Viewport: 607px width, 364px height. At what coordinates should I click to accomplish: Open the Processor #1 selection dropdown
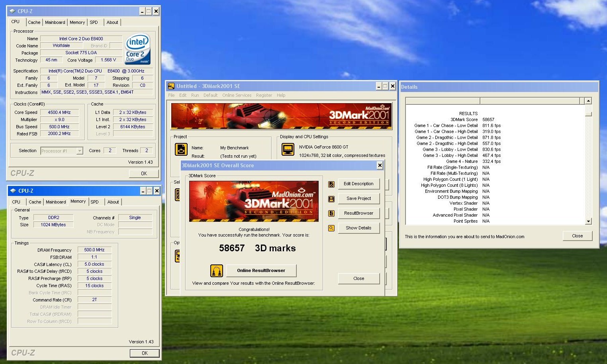point(80,151)
